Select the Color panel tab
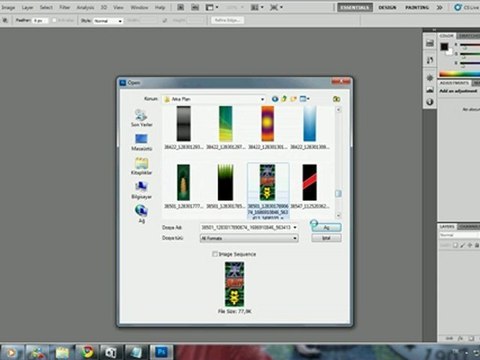 pyautogui.click(x=447, y=35)
